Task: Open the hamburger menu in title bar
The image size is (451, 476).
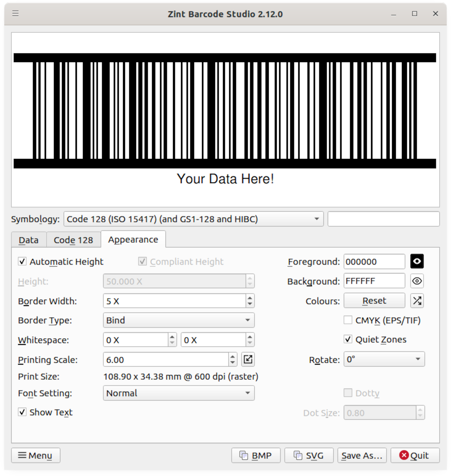Action: click(15, 14)
